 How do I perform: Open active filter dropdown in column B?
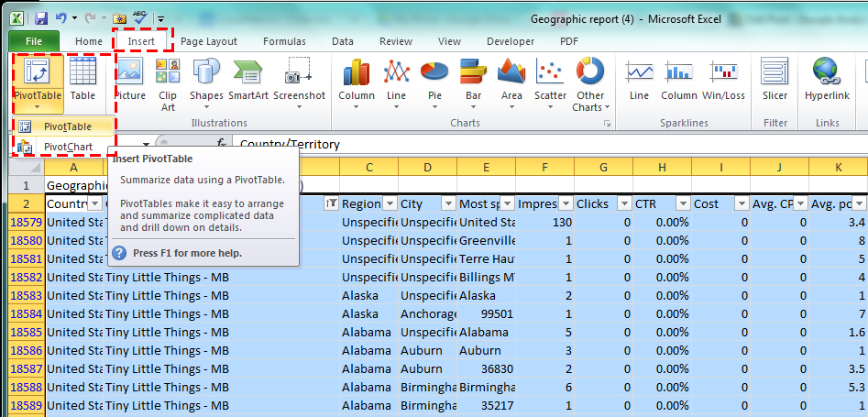coord(331,204)
